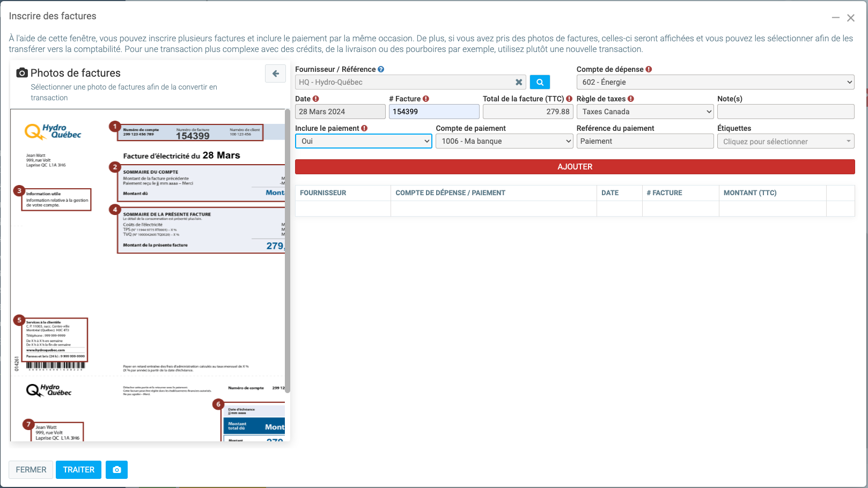
Task: Minimize the Inscrire des factures dialog
Action: click(x=835, y=18)
